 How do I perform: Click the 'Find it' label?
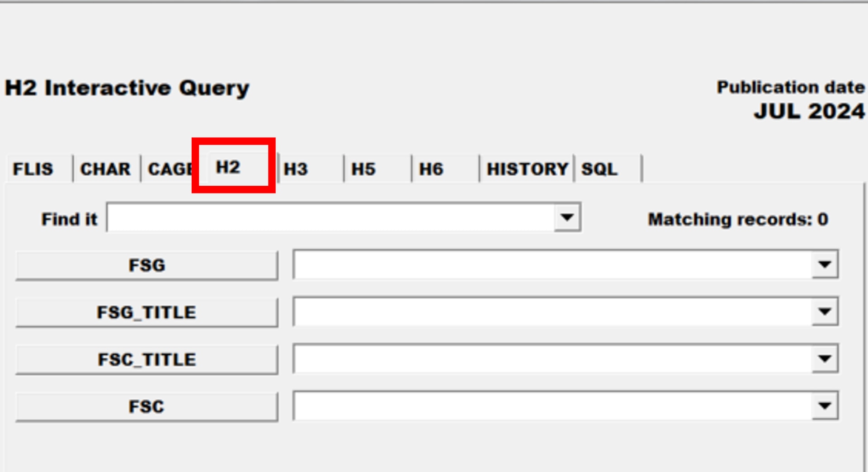pos(69,219)
